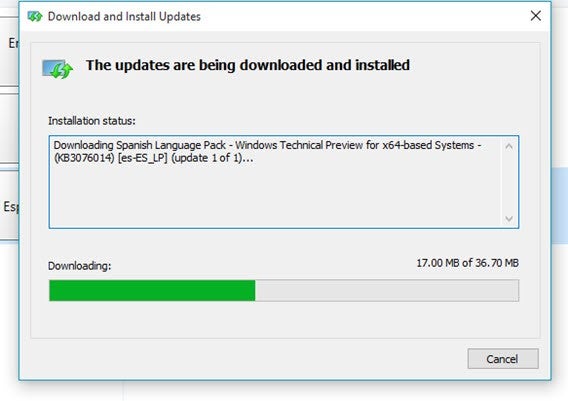Cancel the update download
This screenshot has width=568, height=401.
503,359
